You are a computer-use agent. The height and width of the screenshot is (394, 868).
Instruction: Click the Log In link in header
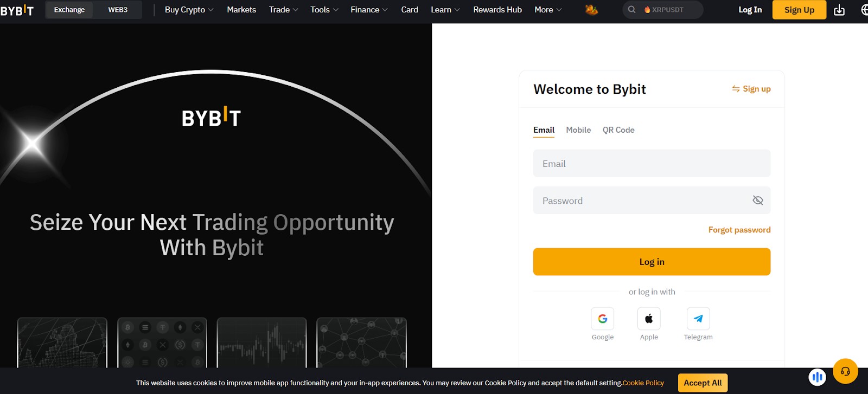click(x=750, y=10)
